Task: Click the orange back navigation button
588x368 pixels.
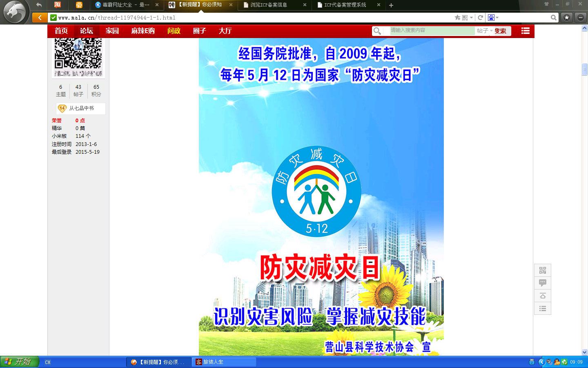Action: click(x=40, y=18)
